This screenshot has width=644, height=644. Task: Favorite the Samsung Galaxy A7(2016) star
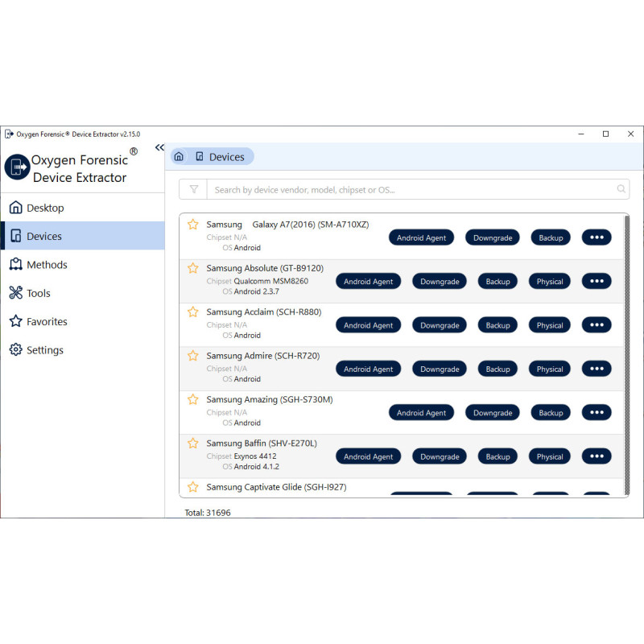pyautogui.click(x=192, y=225)
